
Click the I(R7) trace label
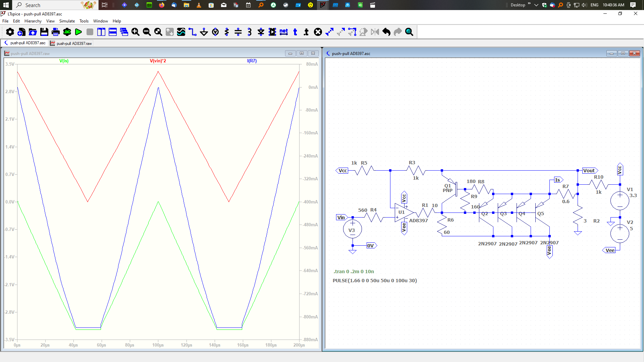click(252, 61)
